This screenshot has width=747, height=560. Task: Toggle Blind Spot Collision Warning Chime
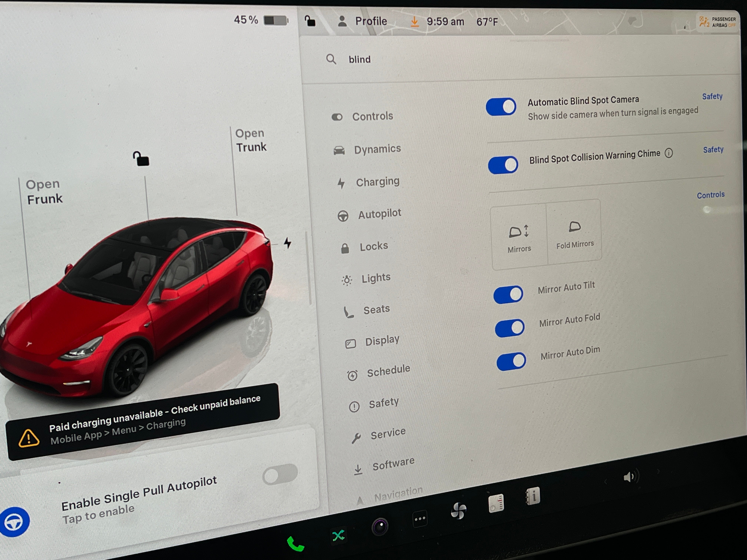pyautogui.click(x=503, y=165)
